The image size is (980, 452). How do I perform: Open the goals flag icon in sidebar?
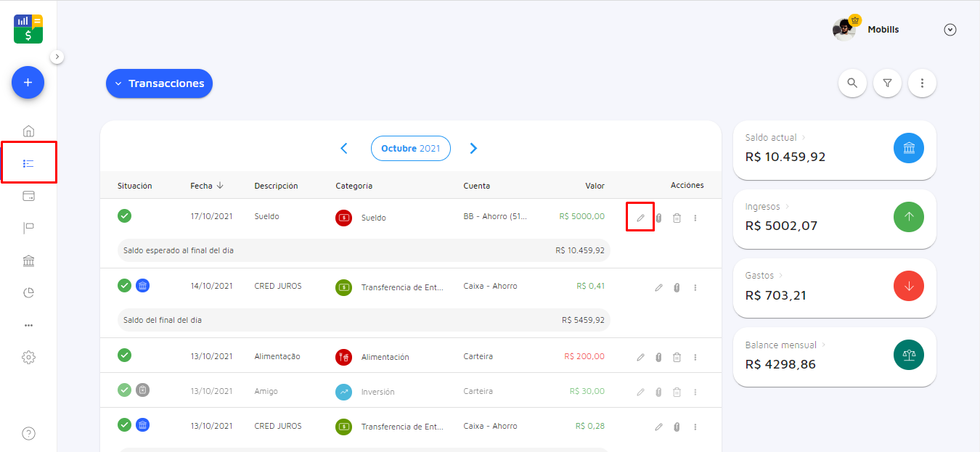[28, 229]
